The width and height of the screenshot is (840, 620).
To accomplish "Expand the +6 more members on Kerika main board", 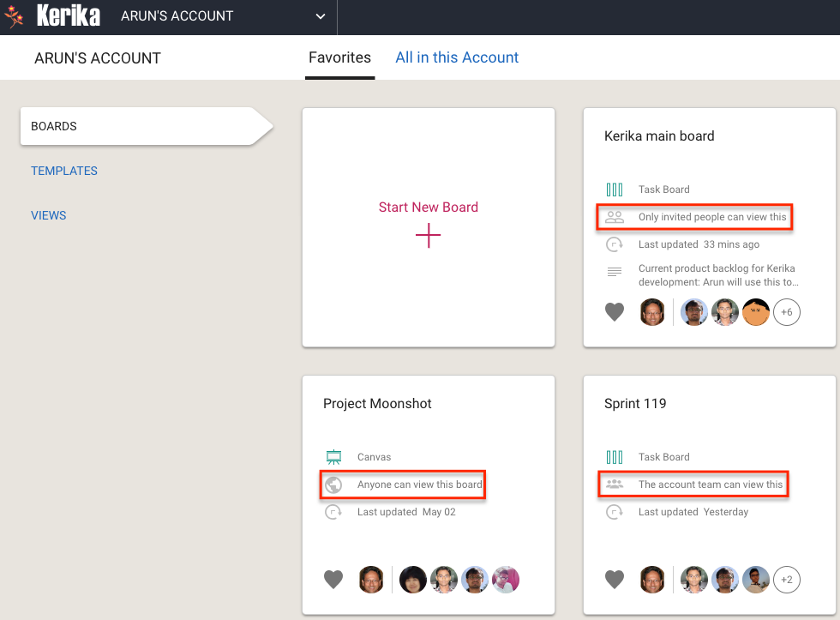I will tap(787, 312).
